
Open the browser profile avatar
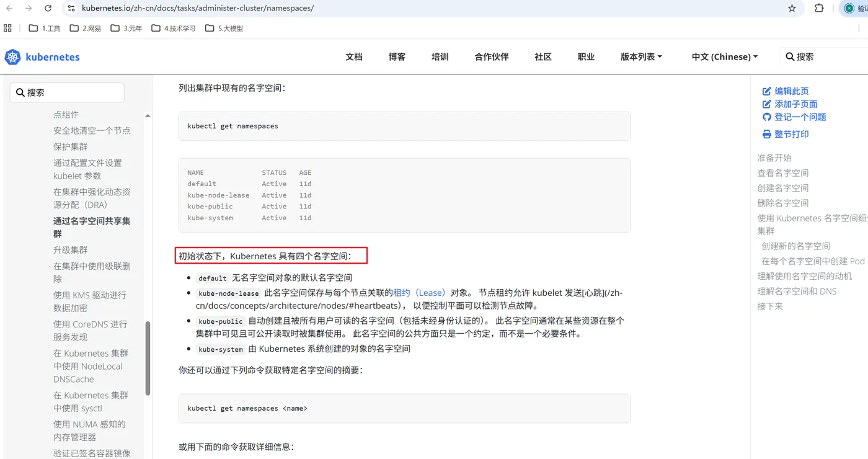point(849,8)
